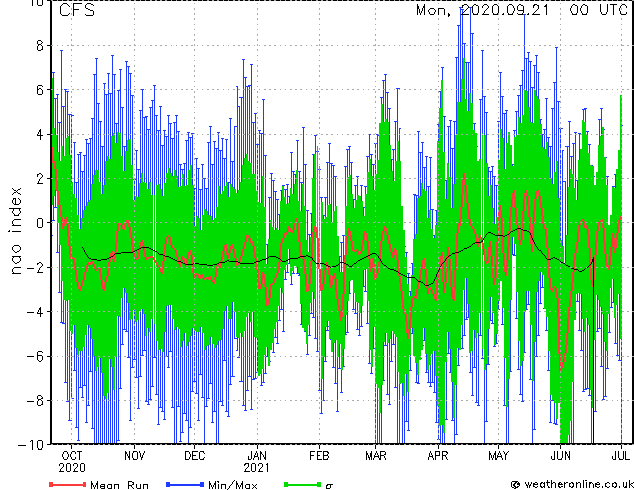Click the NOV x-axis label
The height and width of the screenshot is (490, 634).
point(134,456)
